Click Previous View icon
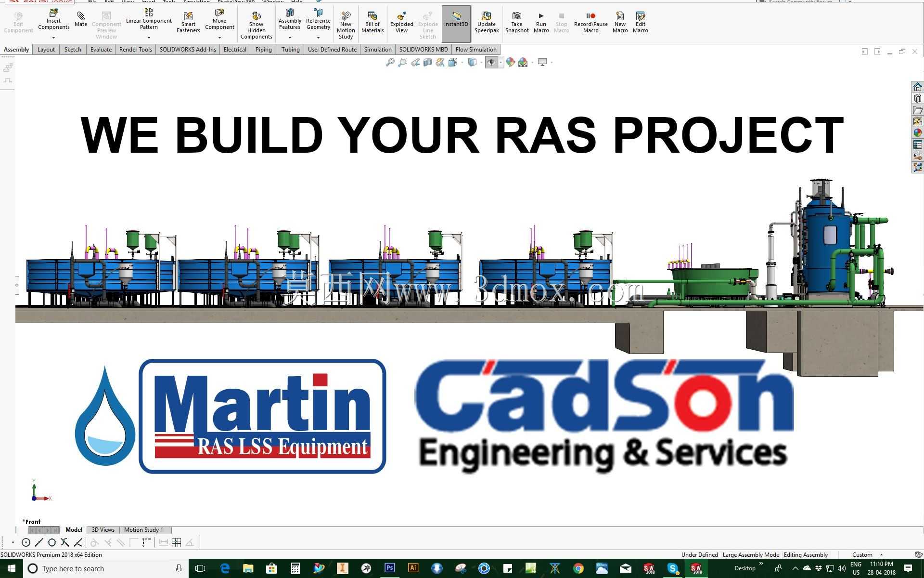 point(415,62)
